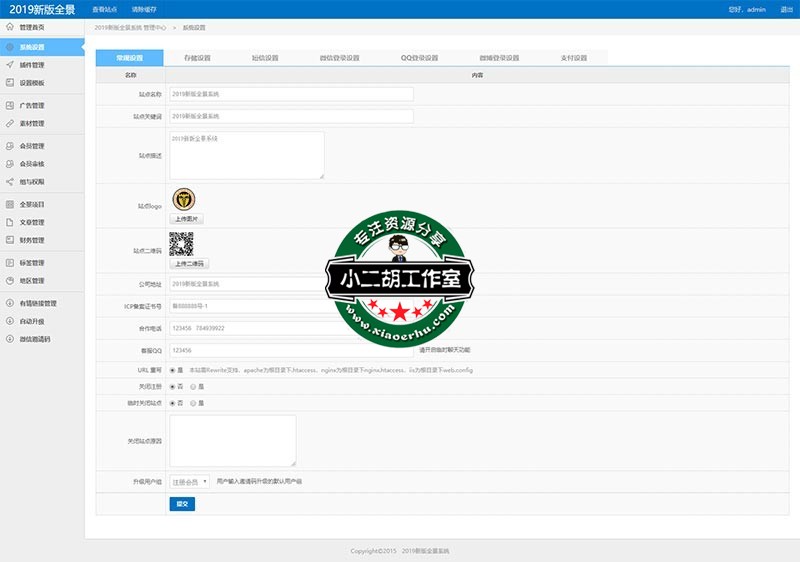Open 插件管理 via its paper-plane icon
Viewport: 800px width, 562px height.
pos(9,64)
